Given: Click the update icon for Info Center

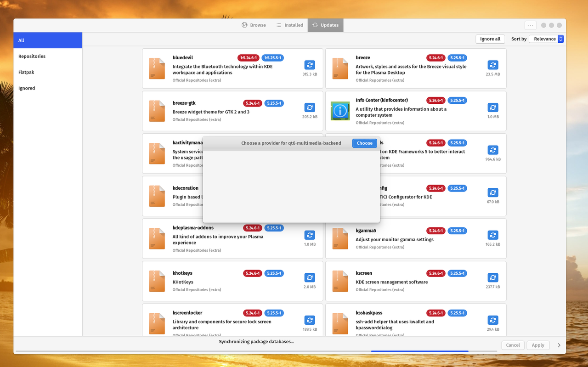Looking at the screenshot, I should (x=493, y=107).
